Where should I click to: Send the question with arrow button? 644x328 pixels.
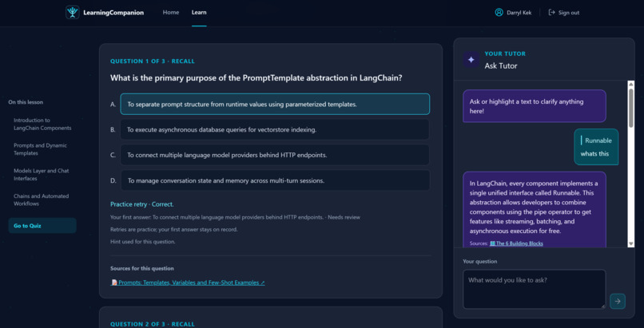pos(618,301)
